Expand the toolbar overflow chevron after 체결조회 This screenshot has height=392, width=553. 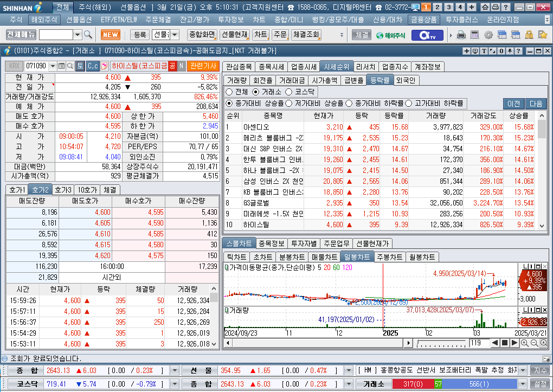point(342,35)
